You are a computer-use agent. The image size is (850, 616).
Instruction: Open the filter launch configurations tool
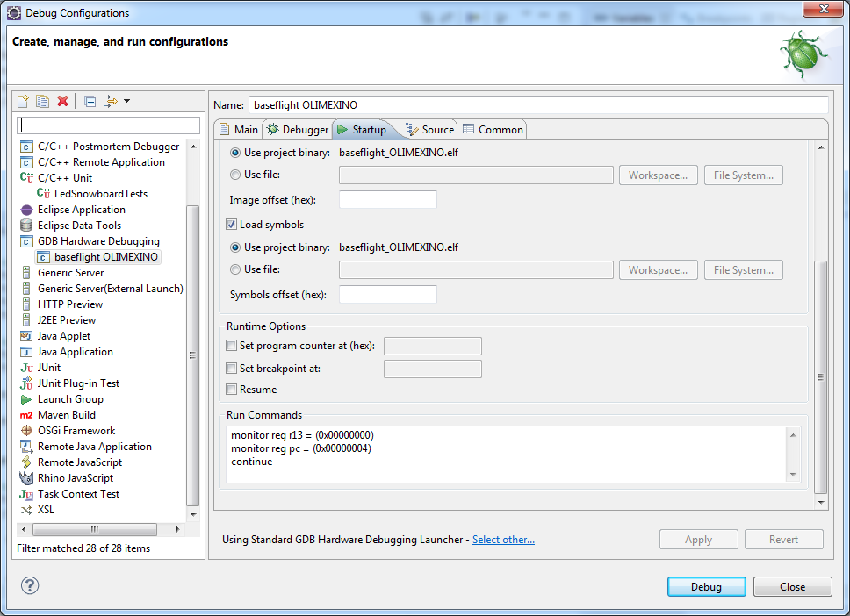(x=110, y=101)
